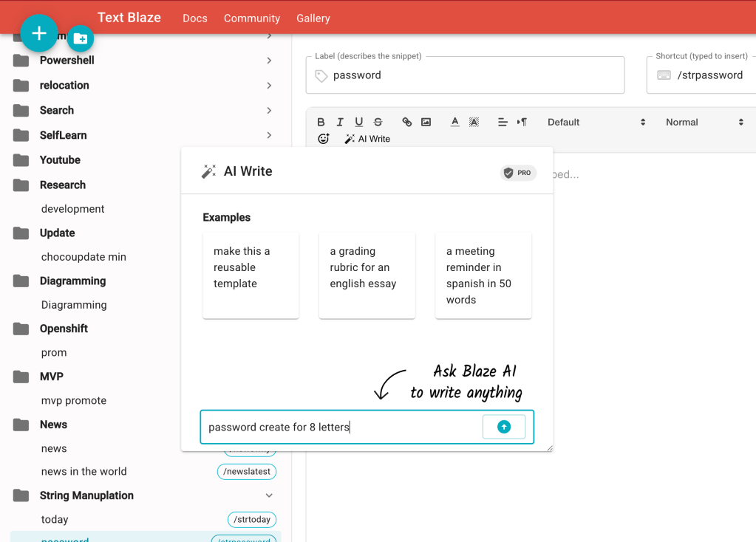Click the Shortcut field '/strpassword'
This screenshot has width=756, height=542.
pyautogui.click(x=701, y=75)
